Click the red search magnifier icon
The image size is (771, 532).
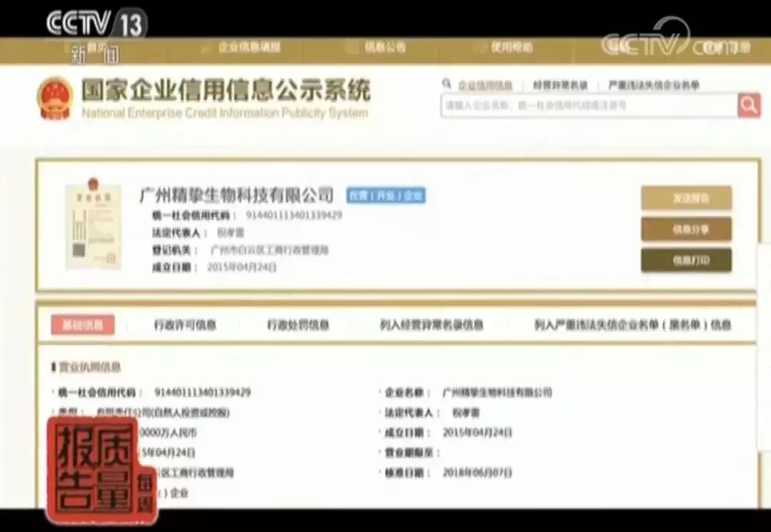[x=749, y=105]
